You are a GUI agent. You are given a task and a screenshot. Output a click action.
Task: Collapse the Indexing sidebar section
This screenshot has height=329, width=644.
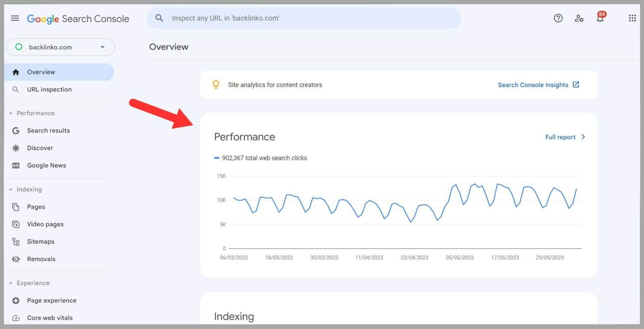11,189
